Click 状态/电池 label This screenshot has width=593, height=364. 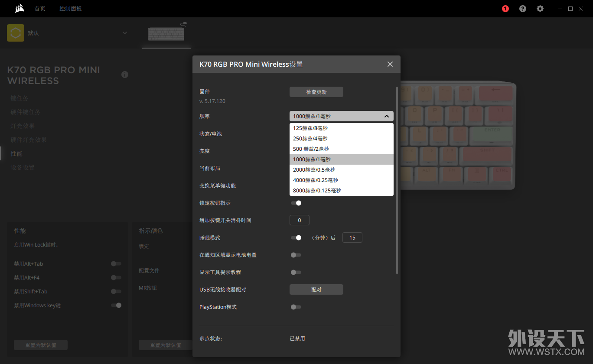coord(211,133)
